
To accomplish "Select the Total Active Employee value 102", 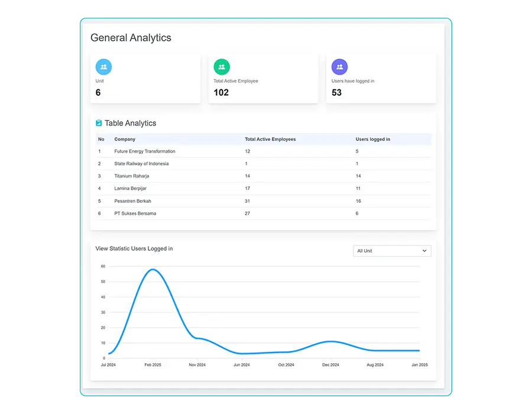I will pyautogui.click(x=221, y=92).
